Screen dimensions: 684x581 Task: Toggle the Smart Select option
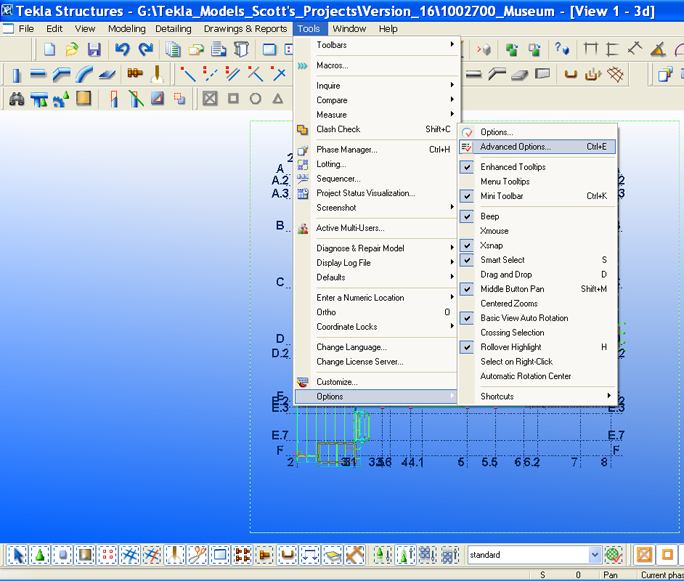pos(538,260)
